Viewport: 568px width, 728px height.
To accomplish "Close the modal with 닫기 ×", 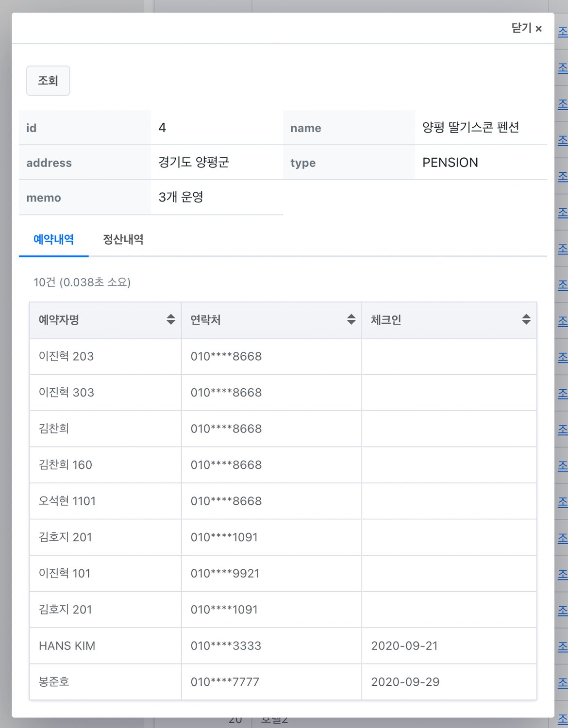I will coord(526,28).
